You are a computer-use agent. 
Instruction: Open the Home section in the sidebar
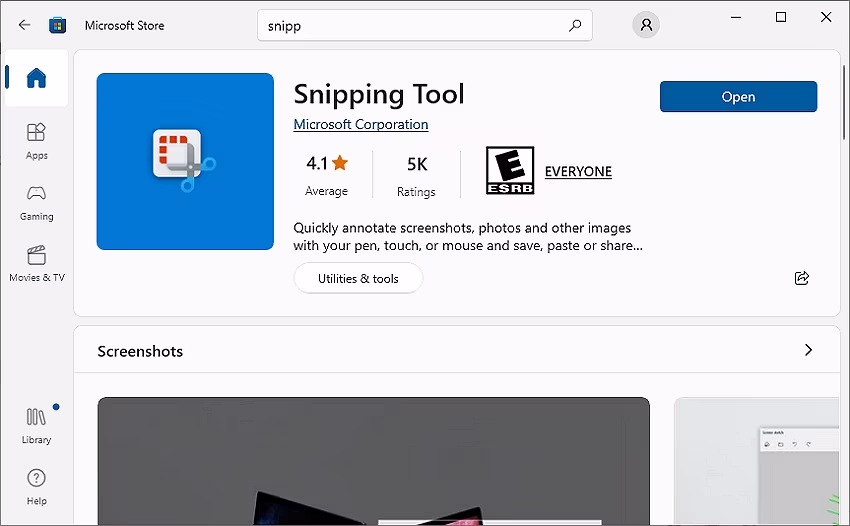pos(36,78)
